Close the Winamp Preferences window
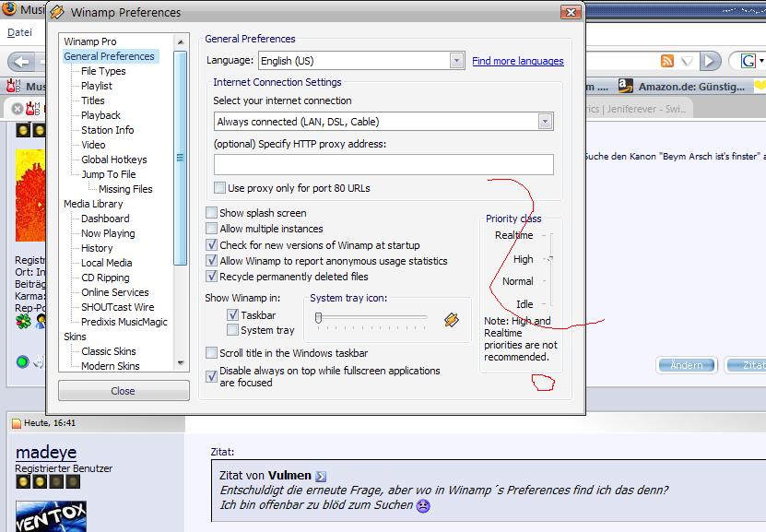 click(x=570, y=12)
